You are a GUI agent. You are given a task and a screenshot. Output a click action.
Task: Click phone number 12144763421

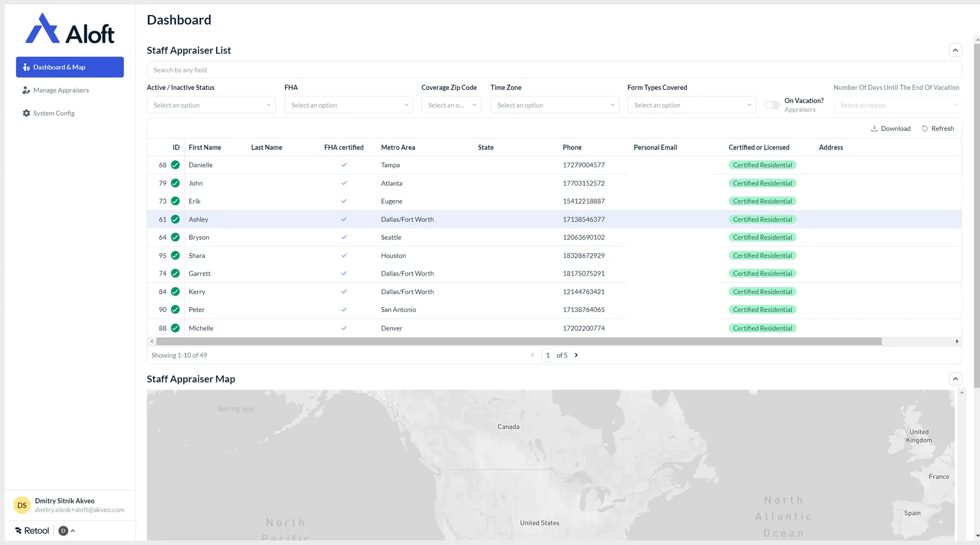(x=584, y=292)
